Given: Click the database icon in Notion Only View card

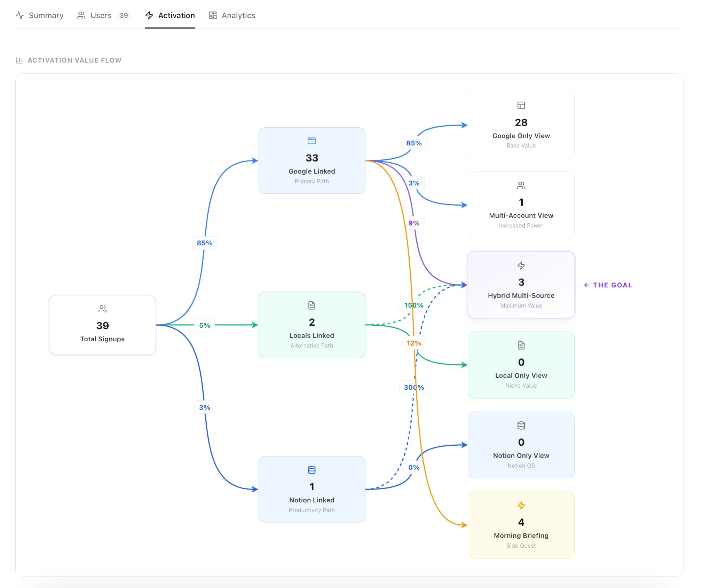Looking at the screenshot, I should click(521, 425).
